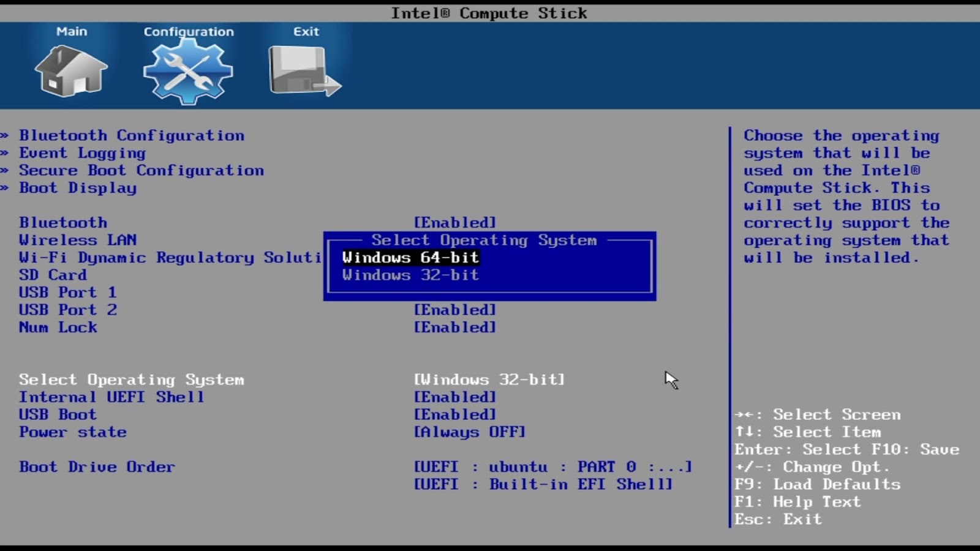Switch to the Exit tab label
The height and width of the screenshot is (551, 980).
pos(306,31)
